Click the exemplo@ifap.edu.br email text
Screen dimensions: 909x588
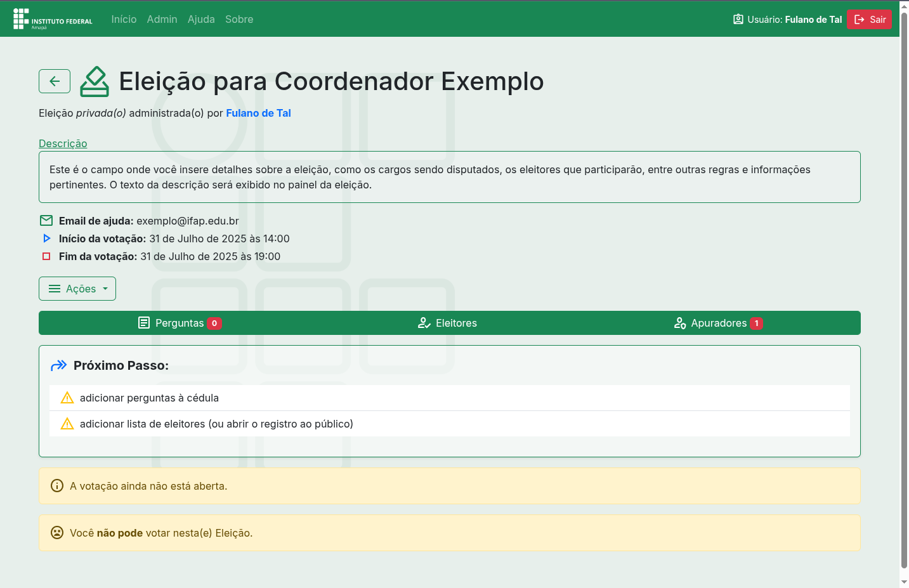tap(188, 221)
